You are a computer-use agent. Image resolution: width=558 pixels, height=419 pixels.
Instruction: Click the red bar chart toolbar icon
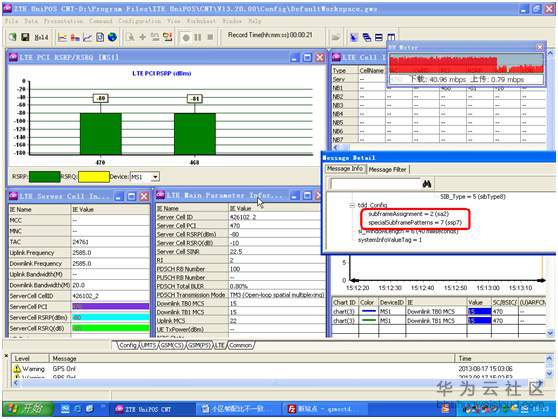[75, 37]
